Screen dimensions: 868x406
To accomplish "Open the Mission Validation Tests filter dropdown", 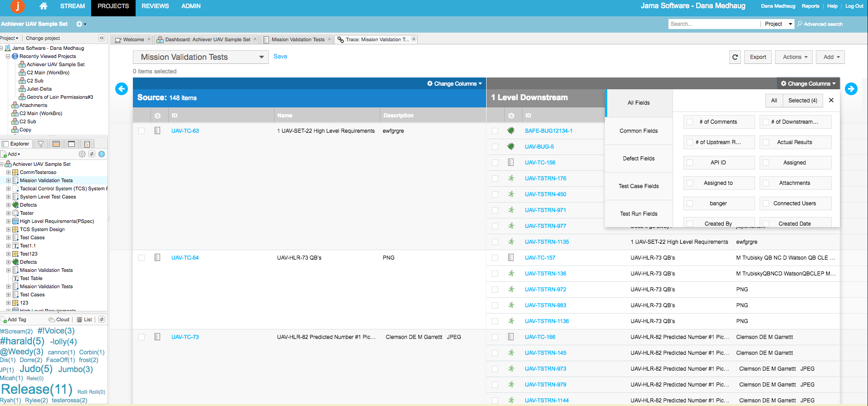I will pyautogui.click(x=201, y=57).
